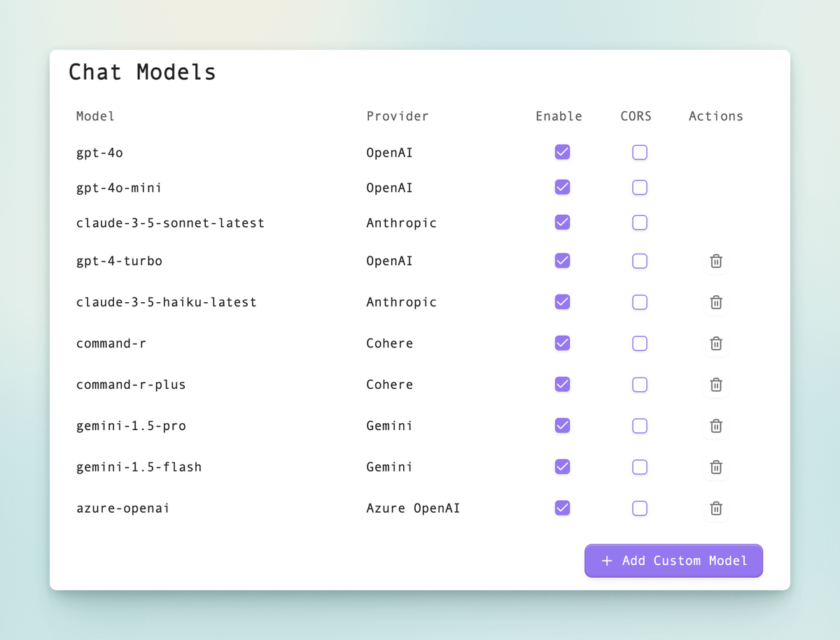Delete the gemini-1.5-pro model
Viewport: 840px width, 640px height.
coord(715,426)
